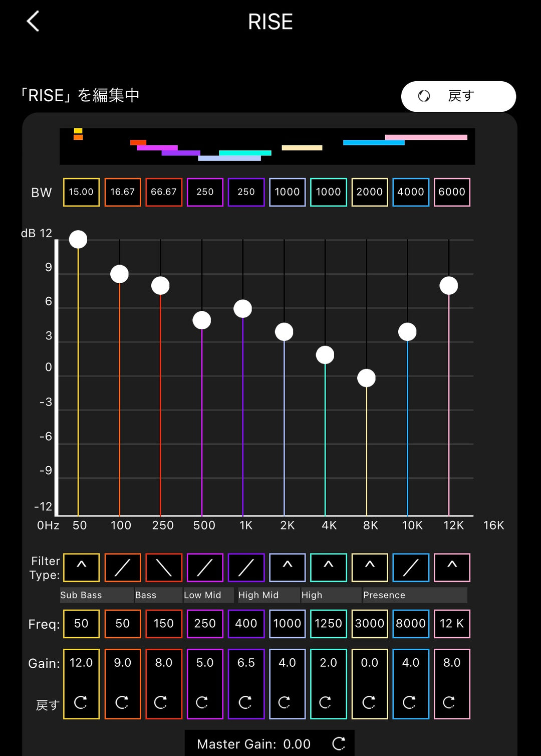
Task: Toggle filter type for 8K band
Action: (x=370, y=567)
